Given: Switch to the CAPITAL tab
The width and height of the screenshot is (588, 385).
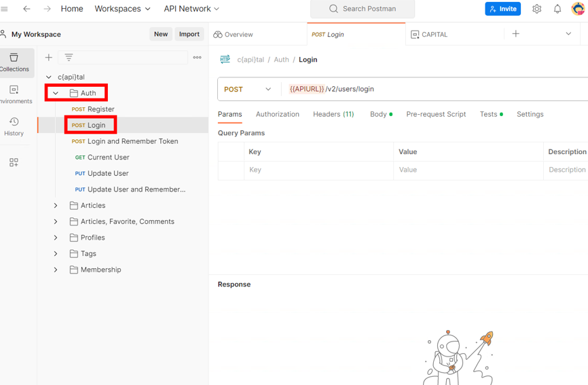Looking at the screenshot, I should 454,35.
